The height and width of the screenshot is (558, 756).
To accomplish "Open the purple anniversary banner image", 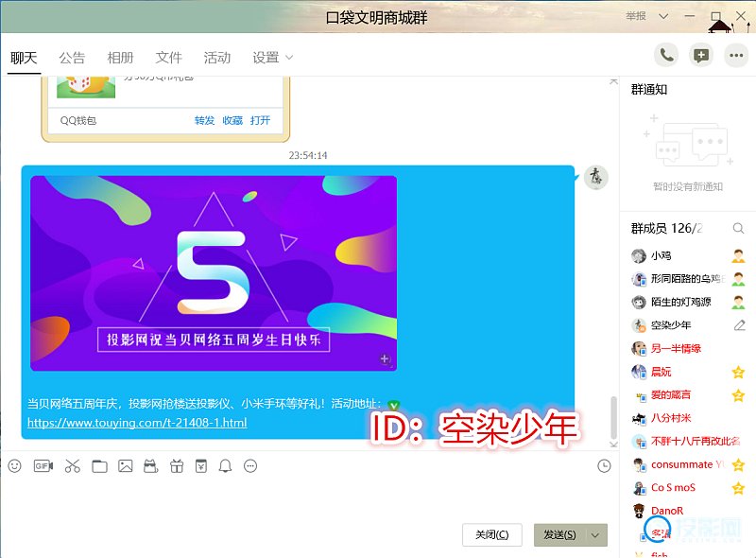I will [214, 273].
